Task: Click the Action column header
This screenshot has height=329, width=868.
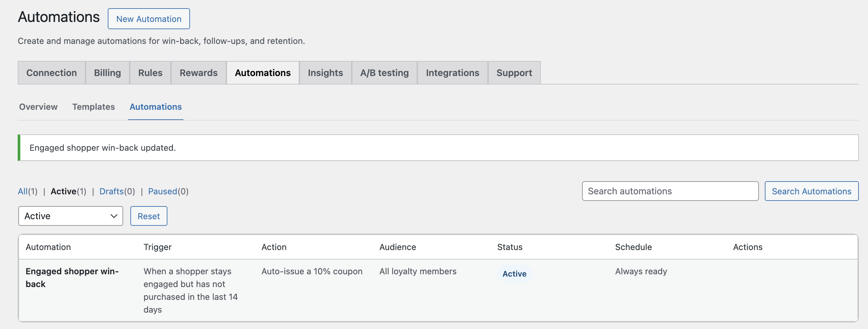Action: [x=274, y=247]
